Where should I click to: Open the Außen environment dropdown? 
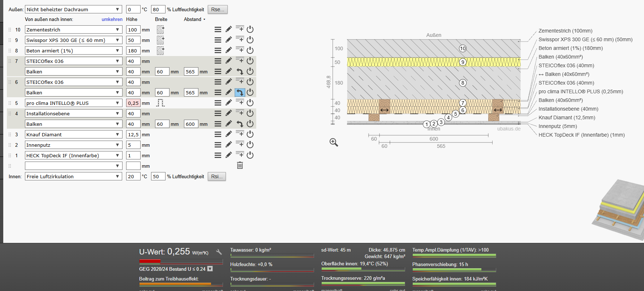pyautogui.click(x=73, y=9)
